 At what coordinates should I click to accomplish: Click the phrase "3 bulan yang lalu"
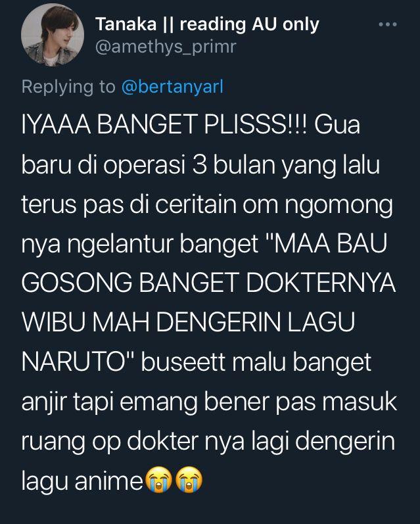click(x=286, y=164)
